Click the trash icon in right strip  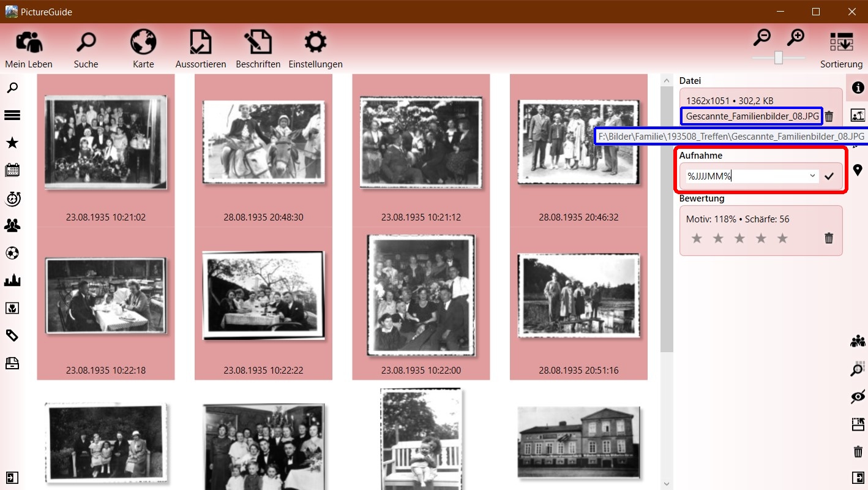click(x=858, y=451)
